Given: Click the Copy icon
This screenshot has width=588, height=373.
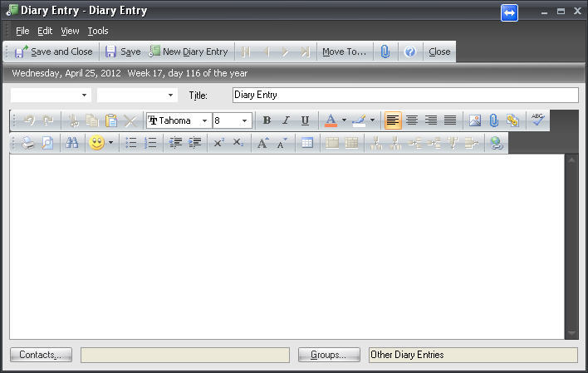Looking at the screenshot, I should 92,120.
